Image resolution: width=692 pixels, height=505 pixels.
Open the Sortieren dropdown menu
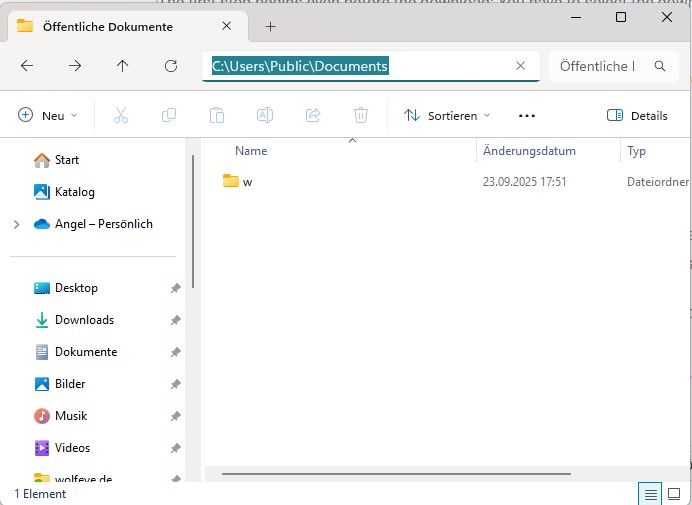point(447,115)
